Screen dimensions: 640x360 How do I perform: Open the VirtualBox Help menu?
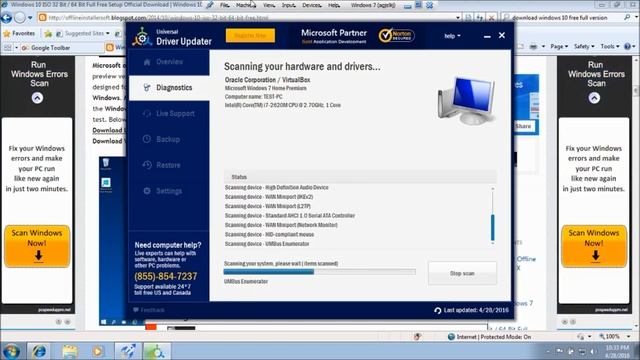(x=334, y=5)
